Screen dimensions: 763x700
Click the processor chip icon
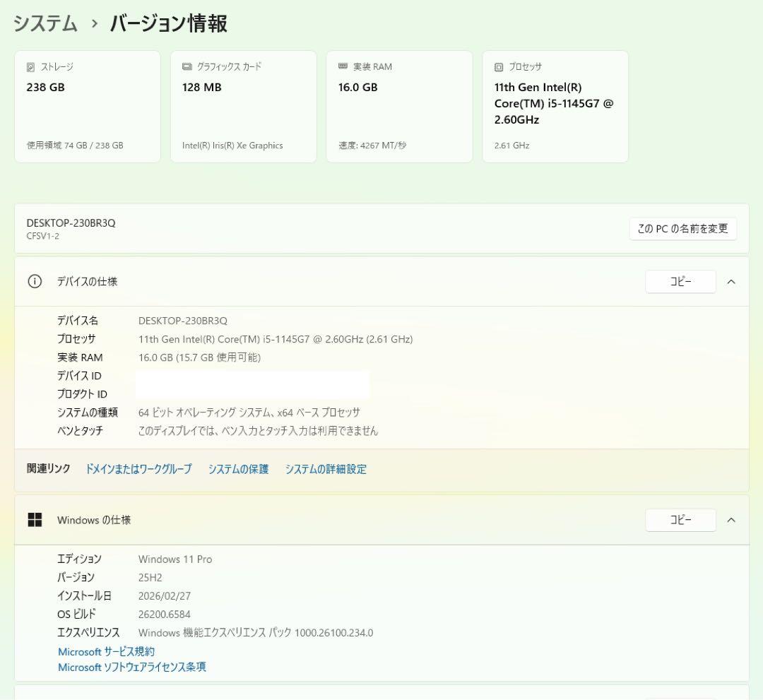(x=499, y=67)
